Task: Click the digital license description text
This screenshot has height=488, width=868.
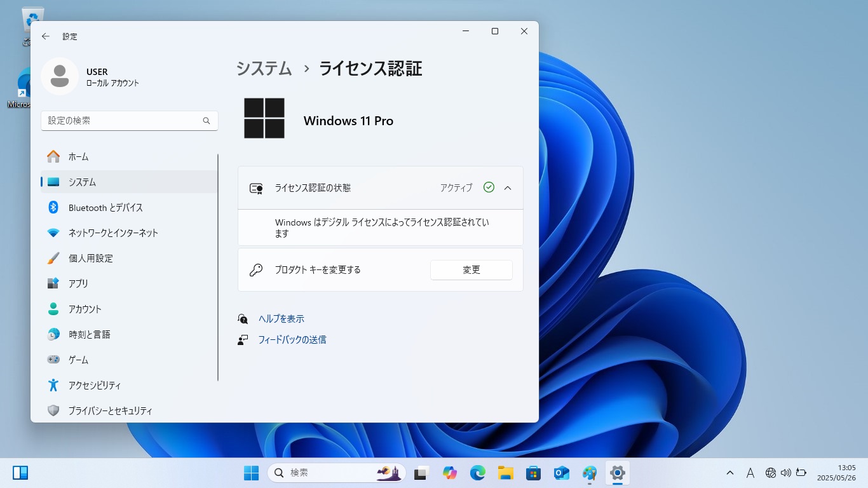Action: click(x=382, y=228)
